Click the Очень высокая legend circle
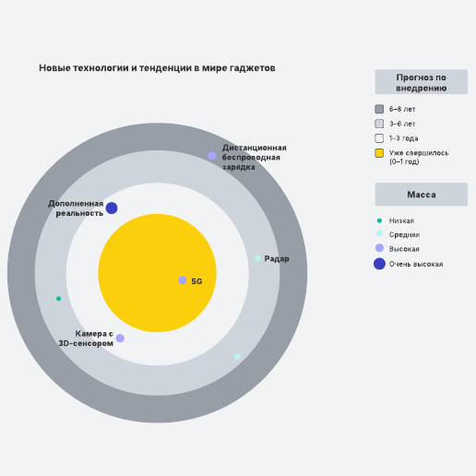This screenshot has width=476, height=476. [379, 264]
